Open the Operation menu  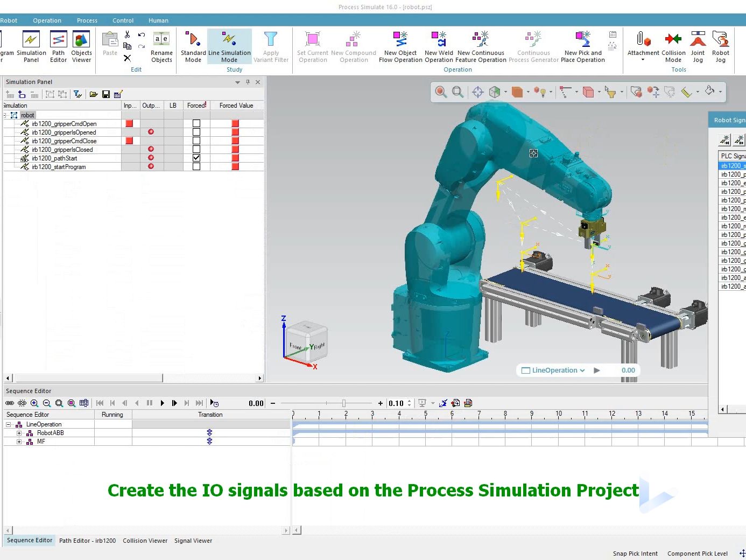[47, 20]
